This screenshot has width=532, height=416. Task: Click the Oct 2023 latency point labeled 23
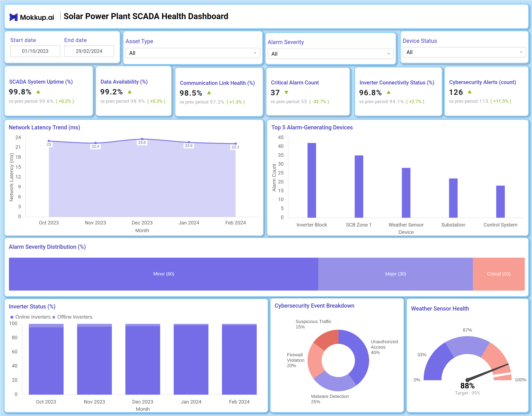pos(49,141)
